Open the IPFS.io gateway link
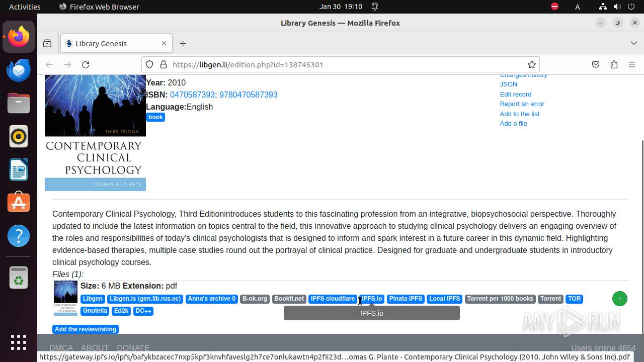The width and height of the screenshot is (644, 362). (x=372, y=299)
